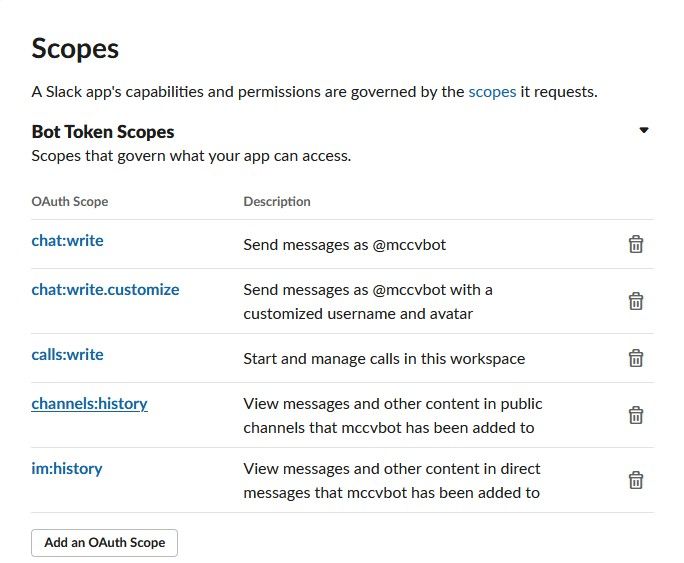This screenshot has height=563, width=684.
Task: Click the OAuth Scope column header
Action: (70, 201)
